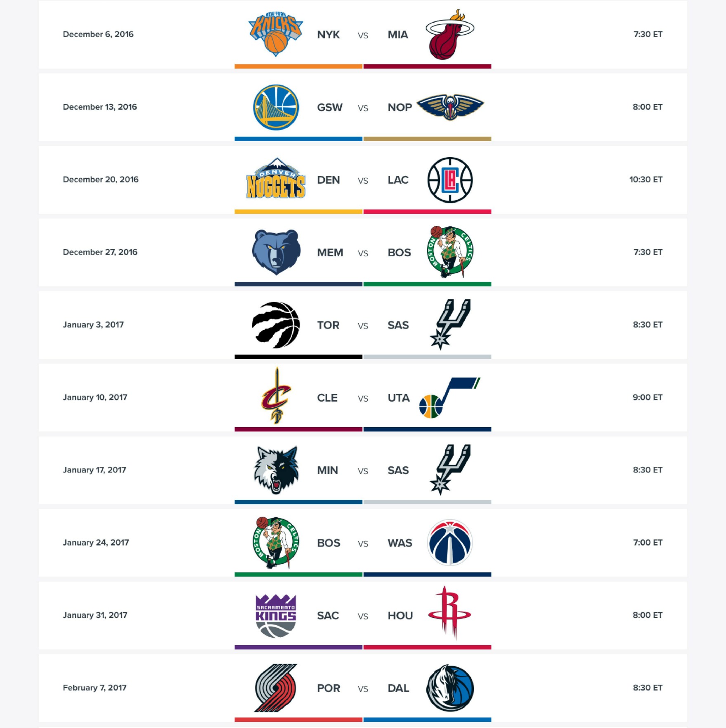This screenshot has width=726, height=728.
Task: Open the Washington Wizards logo
Action: [450, 542]
